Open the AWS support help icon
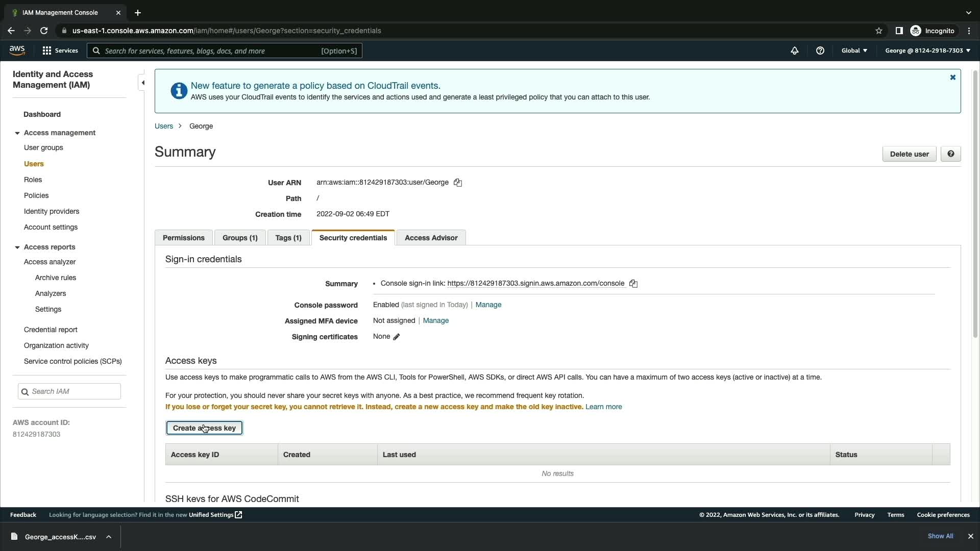Viewport: 980px width, 551px height. coord(820,51)
